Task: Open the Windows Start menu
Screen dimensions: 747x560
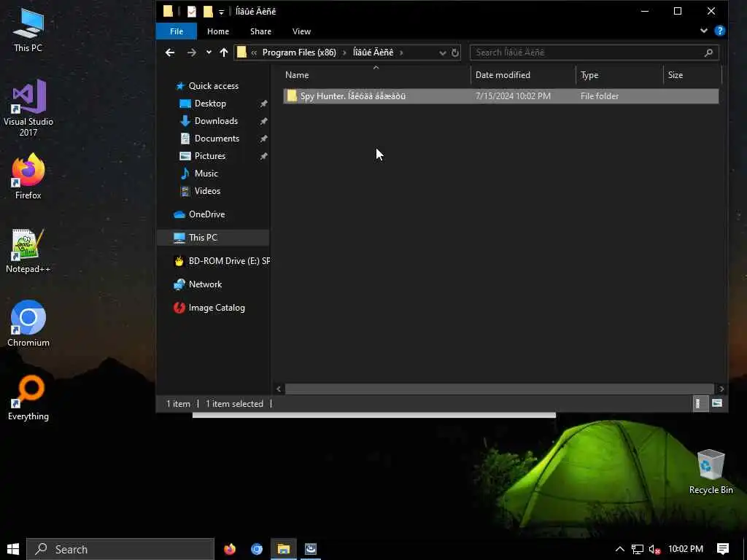Action: 13,549
